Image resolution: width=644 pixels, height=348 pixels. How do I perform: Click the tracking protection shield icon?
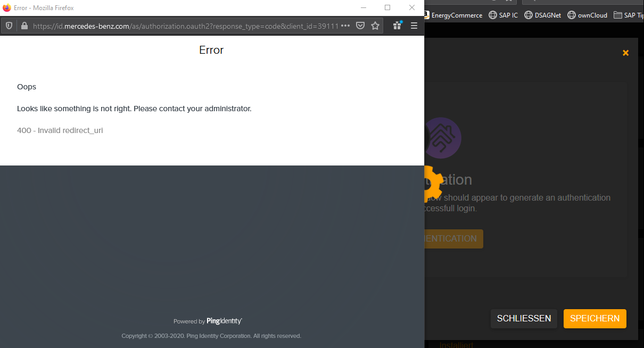9,26
